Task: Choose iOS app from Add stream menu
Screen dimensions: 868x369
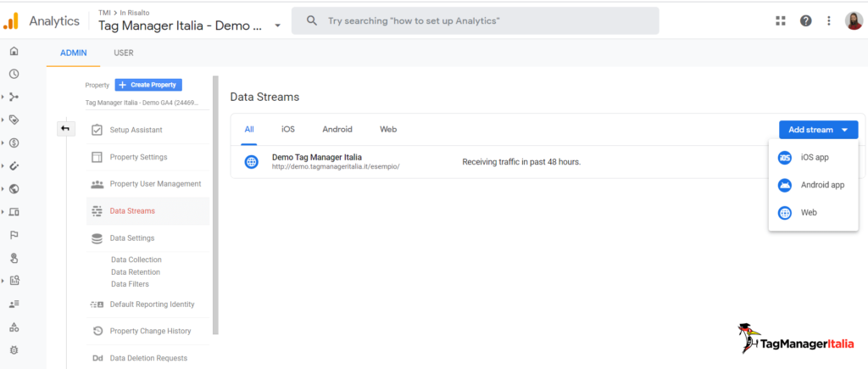Action: pos(813,158)
